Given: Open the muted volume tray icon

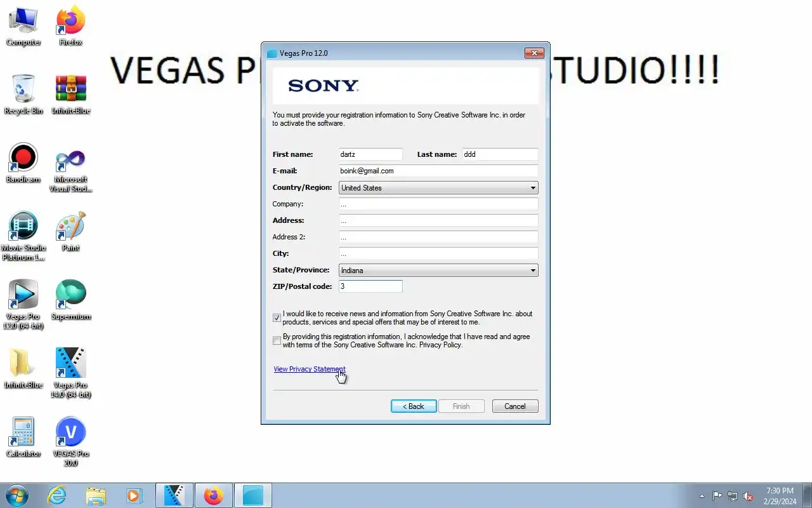Looking at the screenshot, I should coord(749,496).
